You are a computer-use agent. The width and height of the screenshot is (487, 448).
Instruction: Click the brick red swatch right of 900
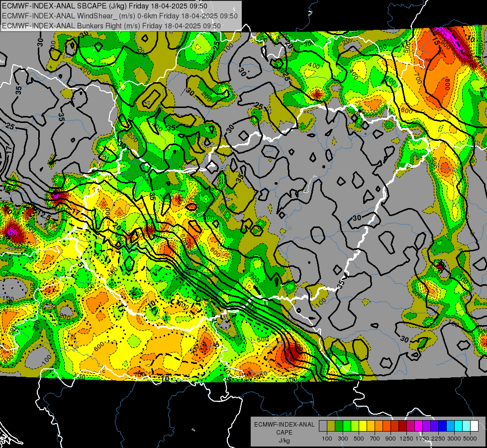coord(395,426)
